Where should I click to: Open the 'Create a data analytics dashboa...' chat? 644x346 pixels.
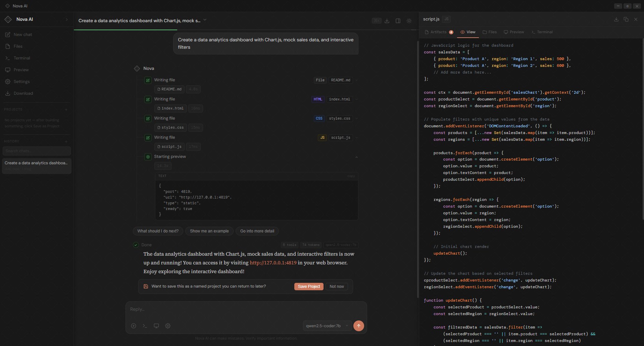37,166
